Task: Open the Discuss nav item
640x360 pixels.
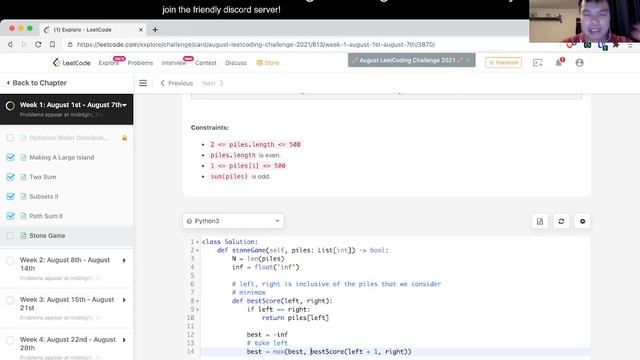Action: pyautogui.click(x=236, y=63)
